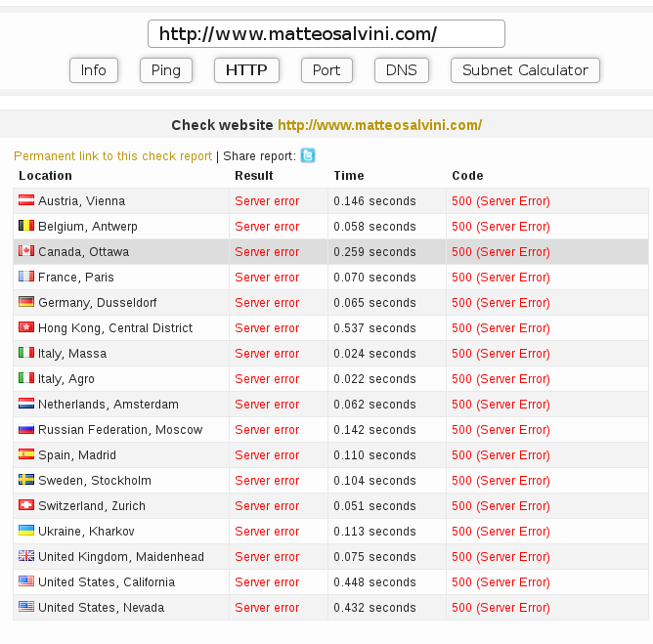Select the Switzerland, Zurich location text

[x=92, y=506]
